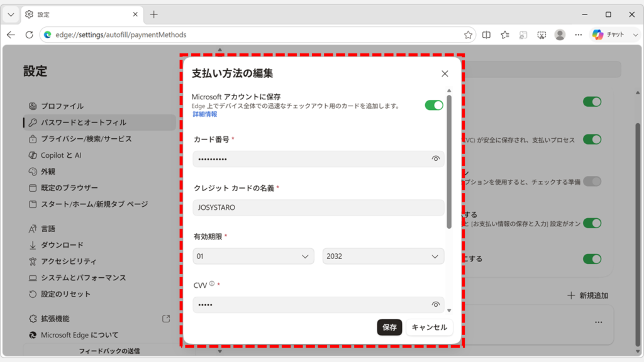Open the collections icon in the toolbar
The image size is (644, 362).
[523, 35]
